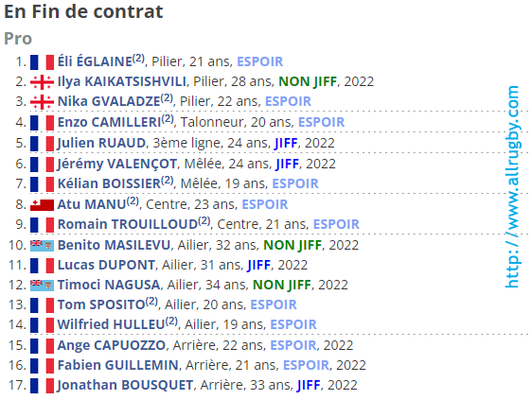Click the French flag beside Éli ÉGLAINE
Image resolution: width=532 pixels, height=400 pixels.
point(42,62)
